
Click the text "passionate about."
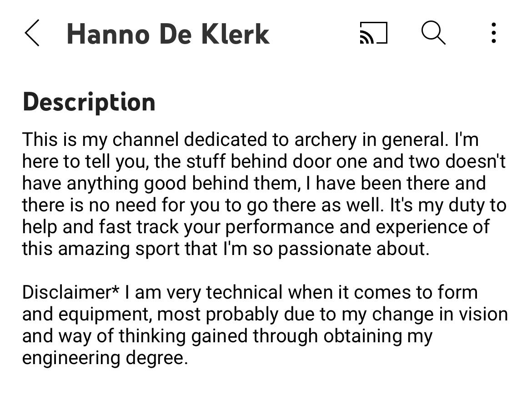pyautogui.click(x=354, y=249)
